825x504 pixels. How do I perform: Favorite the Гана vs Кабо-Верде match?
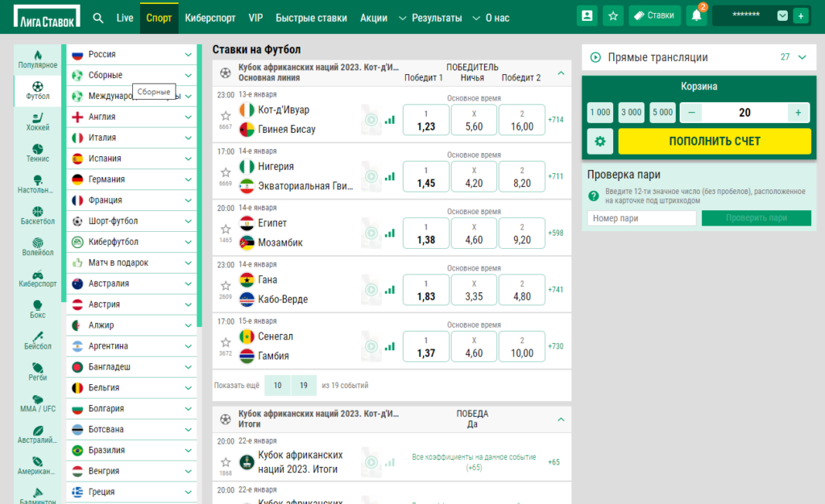point(226,286)
